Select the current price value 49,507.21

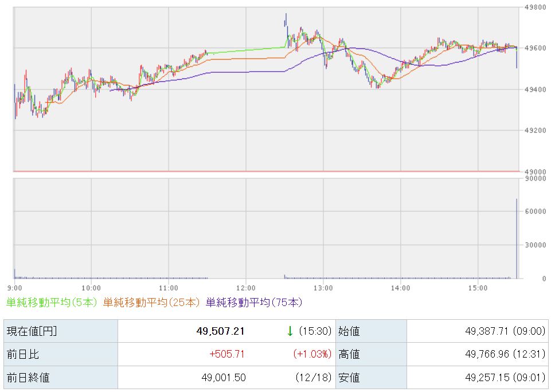(220, 331)
